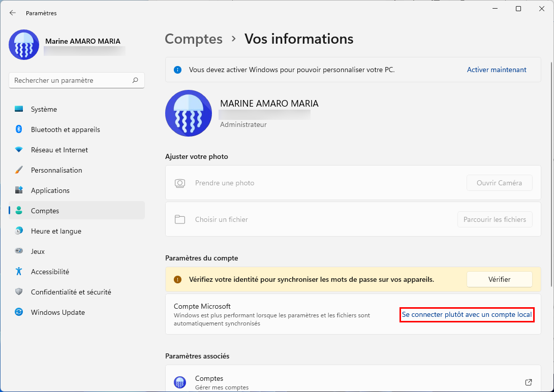Screen dimensions: 554x392
Task: Click the Heure et langue clock icon
Action: tap(19, 231)
